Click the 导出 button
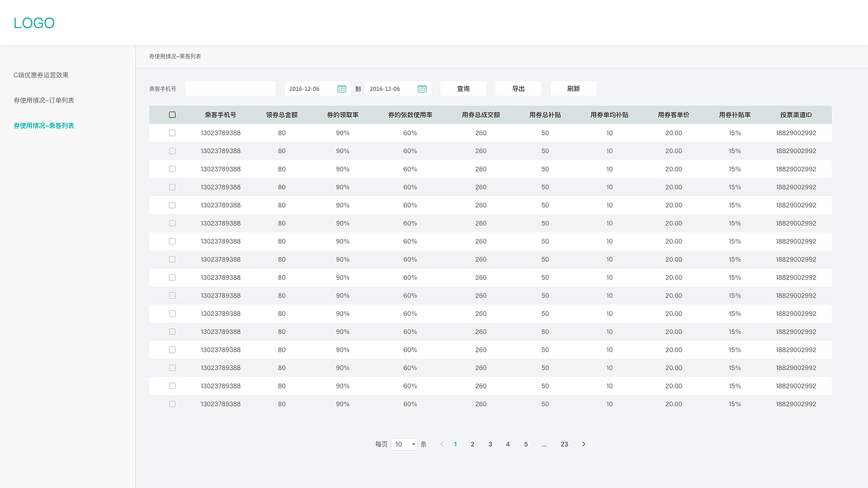This screenshot has height=488, width=868. pos(518,89)
